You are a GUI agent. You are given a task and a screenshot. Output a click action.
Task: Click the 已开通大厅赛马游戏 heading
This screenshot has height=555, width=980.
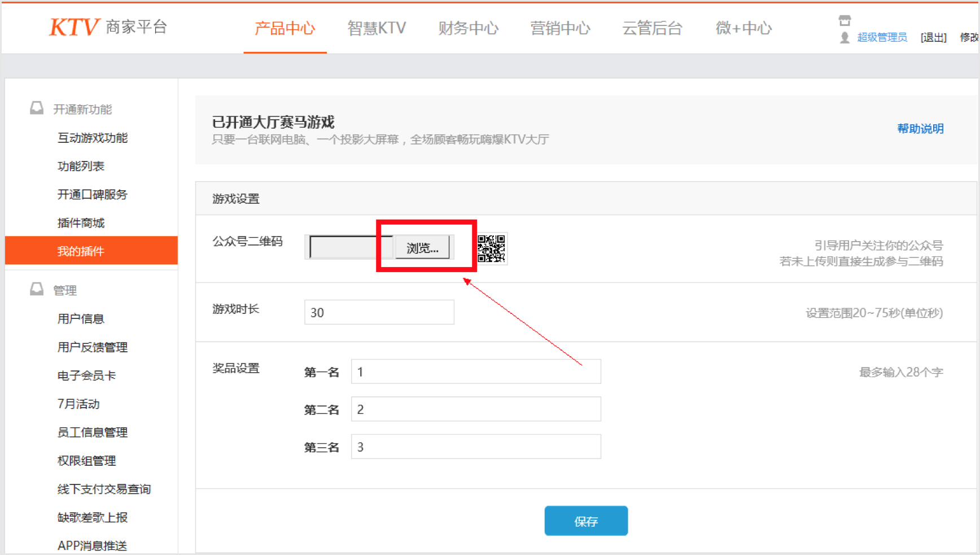pyautogui.click(x=273, y=122)
